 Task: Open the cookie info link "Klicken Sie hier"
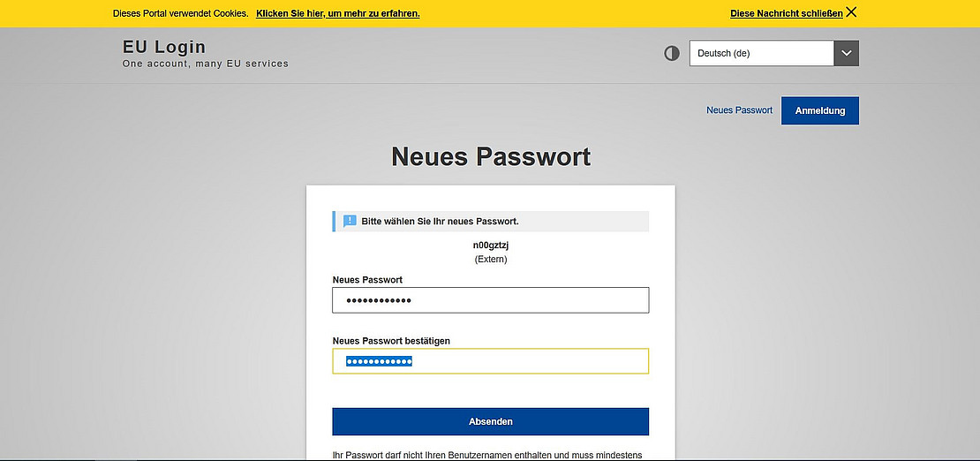(337, 13)
